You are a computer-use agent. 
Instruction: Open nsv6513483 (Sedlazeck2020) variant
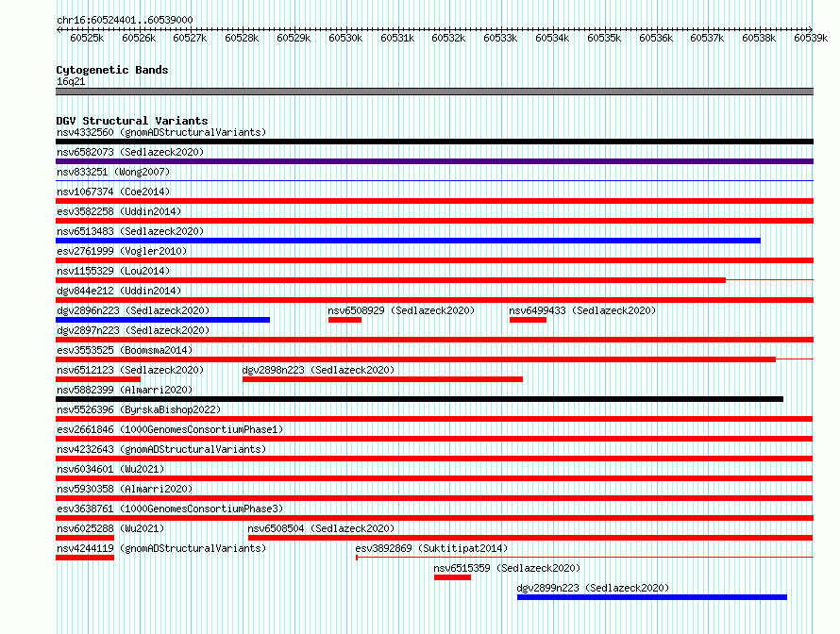click(130, 231)
